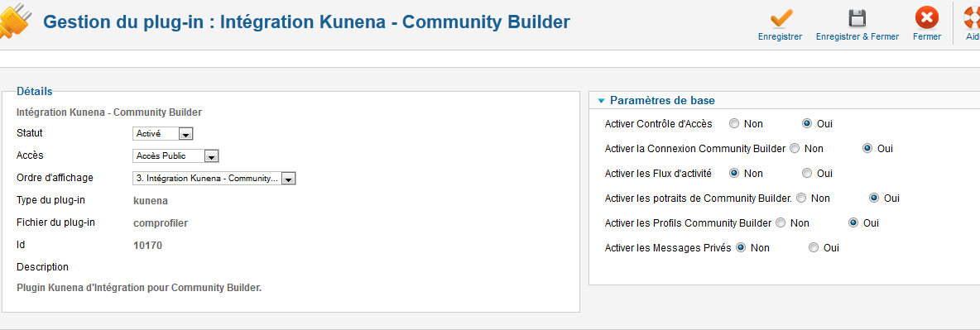This screenshot has height=330, width=980.
Task: Select Oui for Activer les Messages Privés
Action: click(813, 247)
